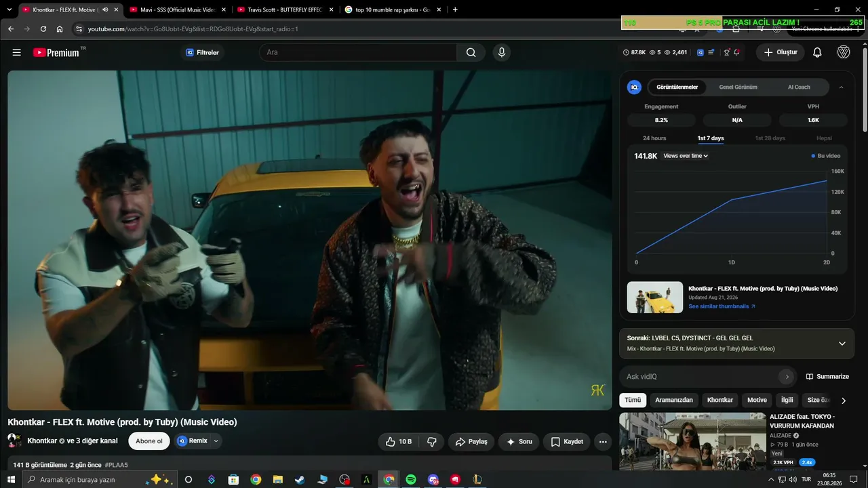Switch to AI Coach tab
Screen dimensions: 868x488
[x=799, y=87]
